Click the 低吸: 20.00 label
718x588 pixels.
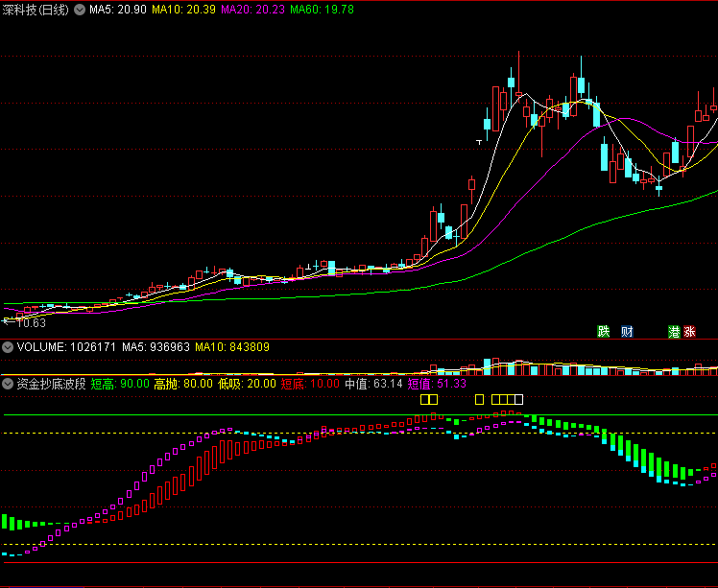click(247, 384)
